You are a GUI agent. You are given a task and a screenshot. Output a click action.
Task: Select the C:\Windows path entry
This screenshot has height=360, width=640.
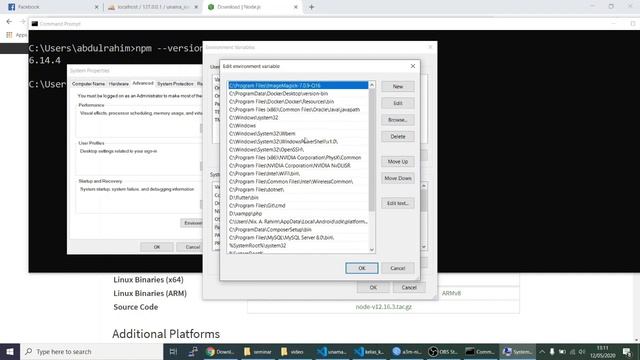coord(298,126)
